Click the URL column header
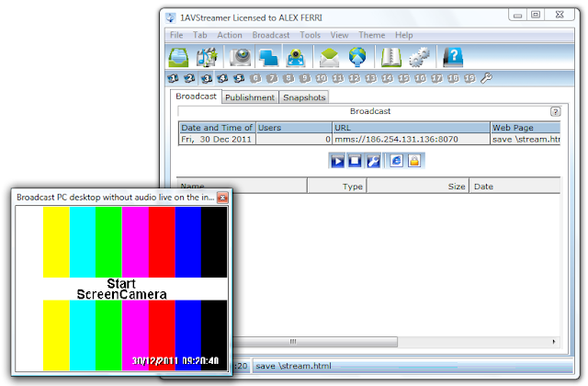This screenshot has width=588, height=386. click(412, 128)
